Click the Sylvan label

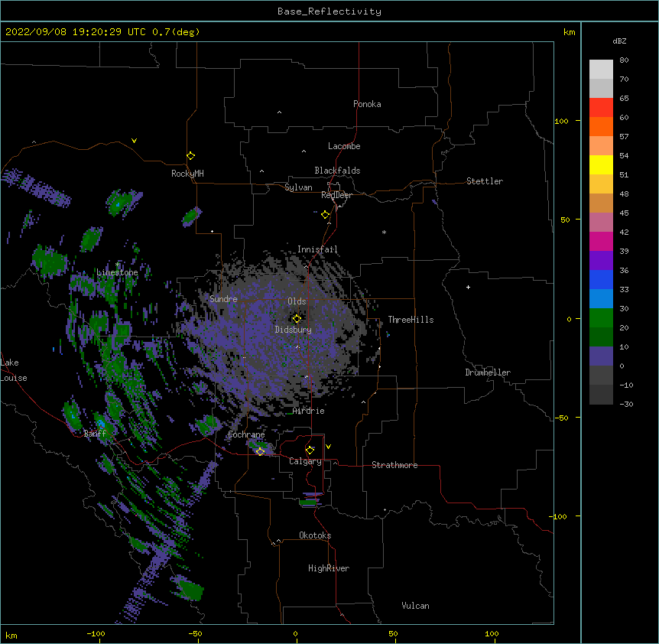pyautogui.click(x=298, y=187)
